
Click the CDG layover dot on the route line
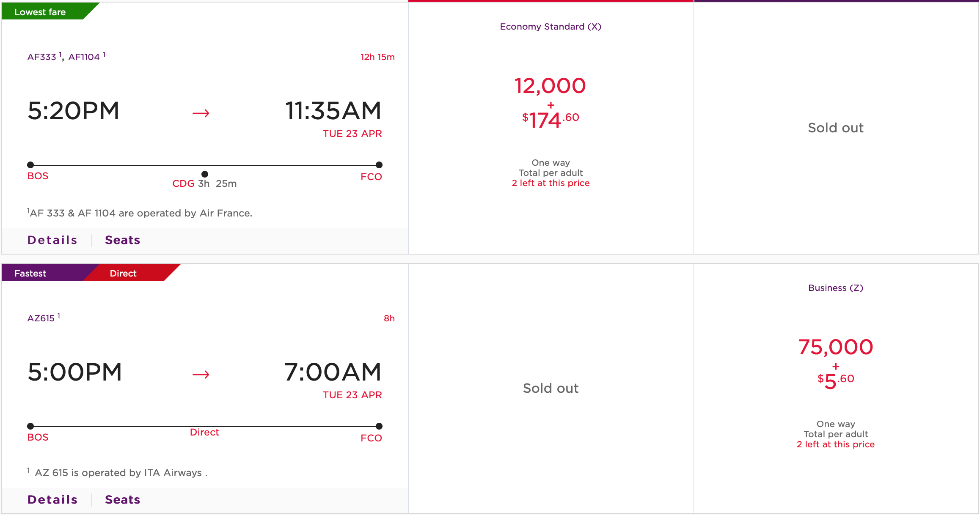pyautogui.click(x=205, y=174)
